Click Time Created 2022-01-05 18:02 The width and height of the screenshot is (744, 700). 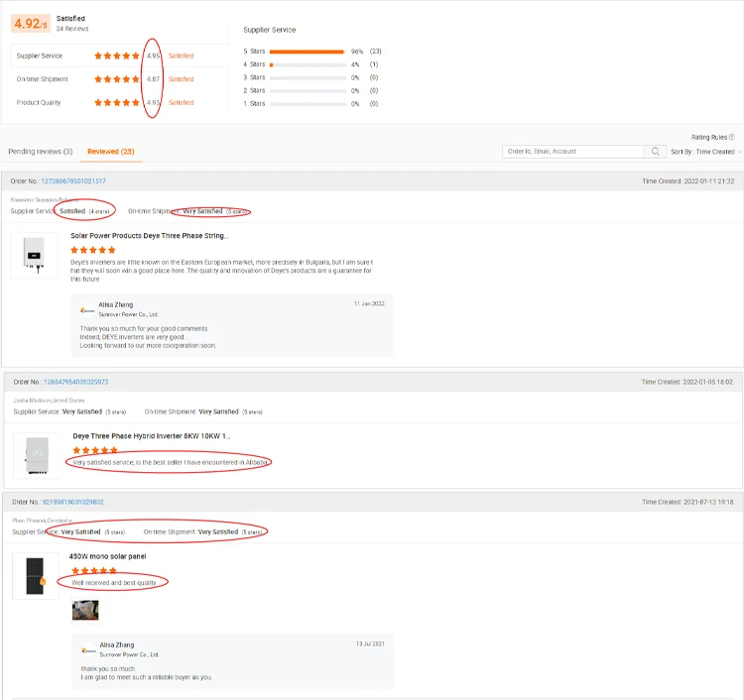coord(687,382)
